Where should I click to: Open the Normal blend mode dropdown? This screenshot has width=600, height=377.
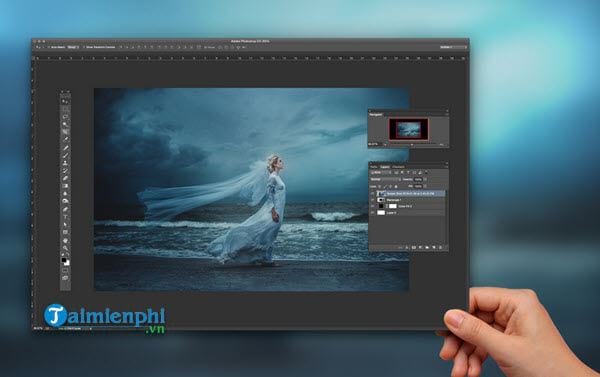click(x=386, y=180)
